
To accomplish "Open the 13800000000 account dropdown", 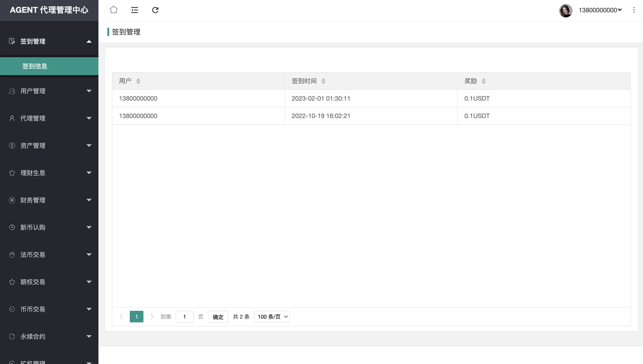I will 600,10.
